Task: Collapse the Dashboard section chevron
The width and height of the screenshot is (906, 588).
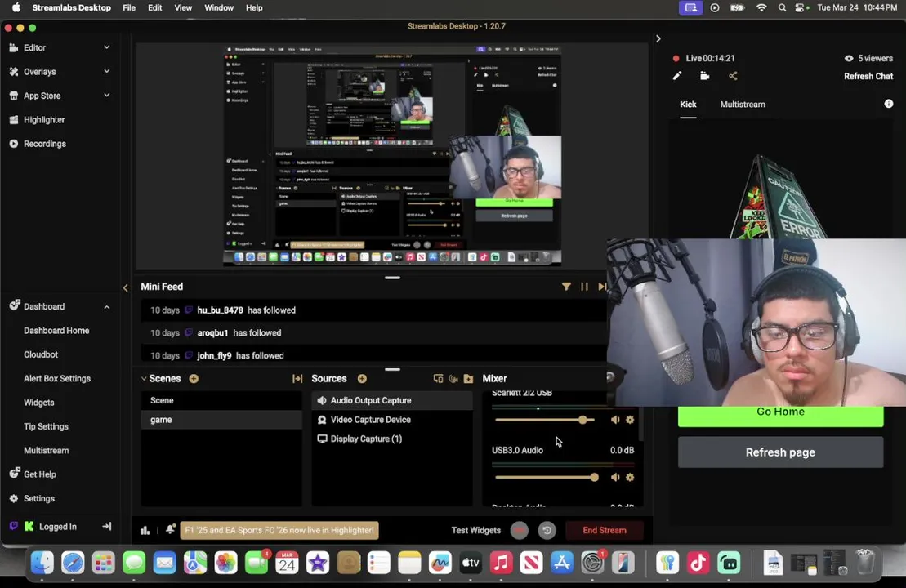Action: (x=107, y=307)
